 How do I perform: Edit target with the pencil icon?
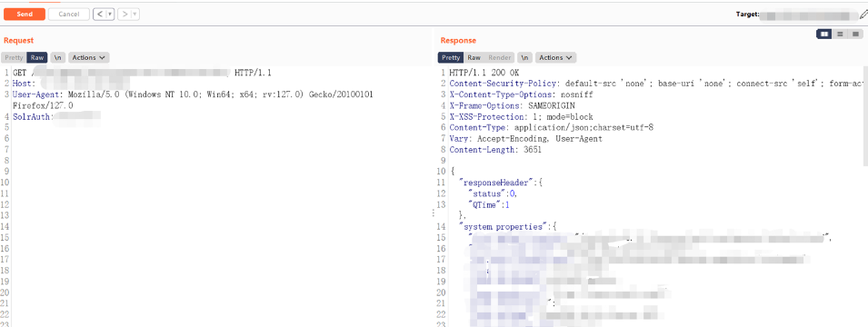863,15
